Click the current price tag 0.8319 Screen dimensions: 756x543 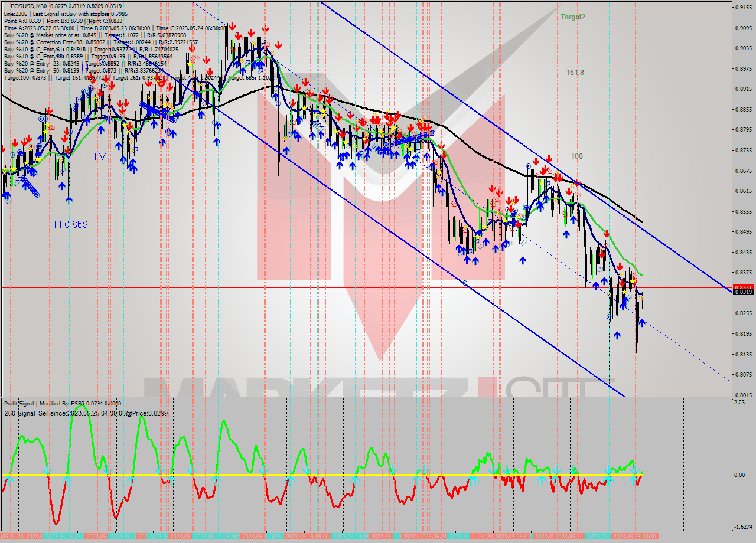[x=743, y=292]
